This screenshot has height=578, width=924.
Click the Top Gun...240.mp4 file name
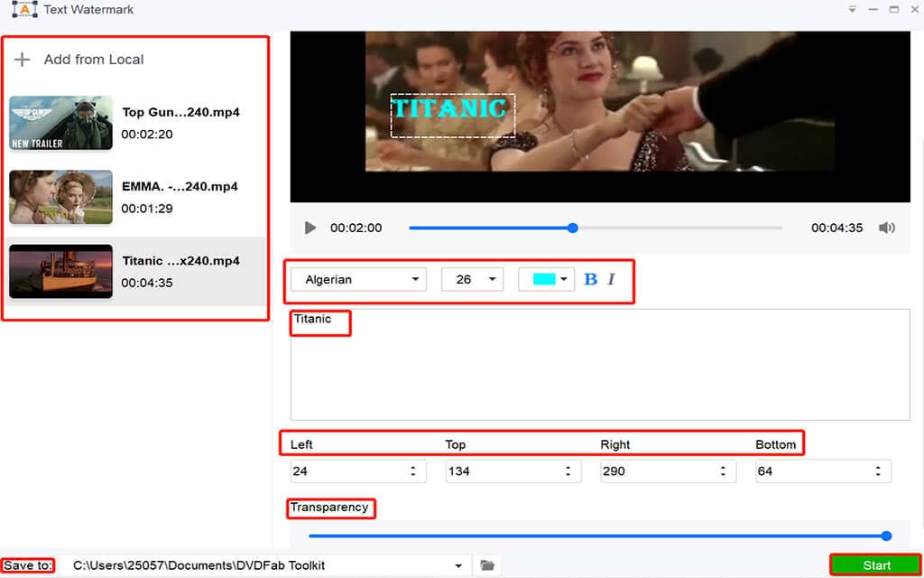point(180,112)
